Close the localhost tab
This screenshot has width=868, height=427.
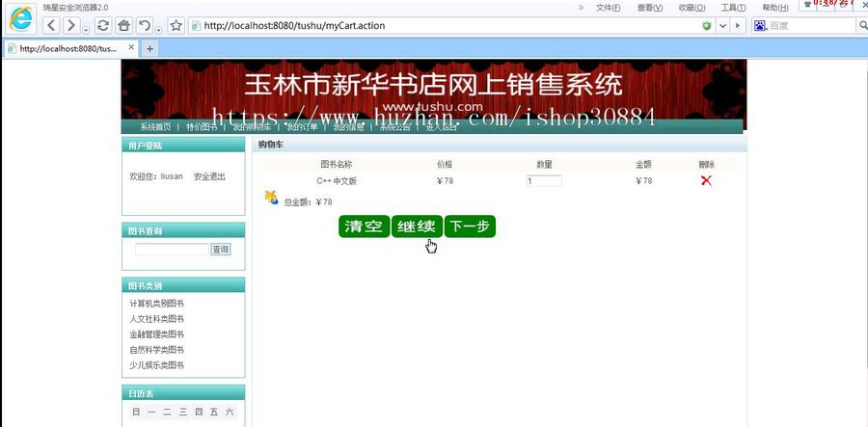tap(131, 47)
